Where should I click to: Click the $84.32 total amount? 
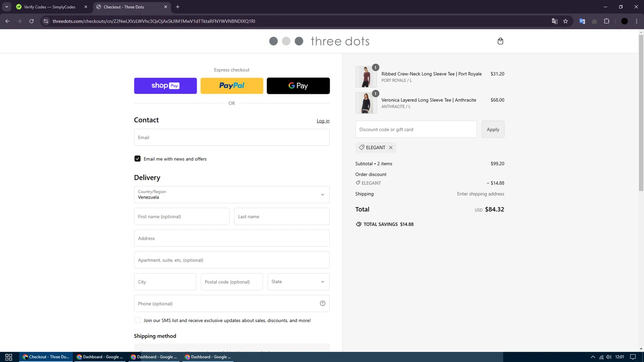495,209
